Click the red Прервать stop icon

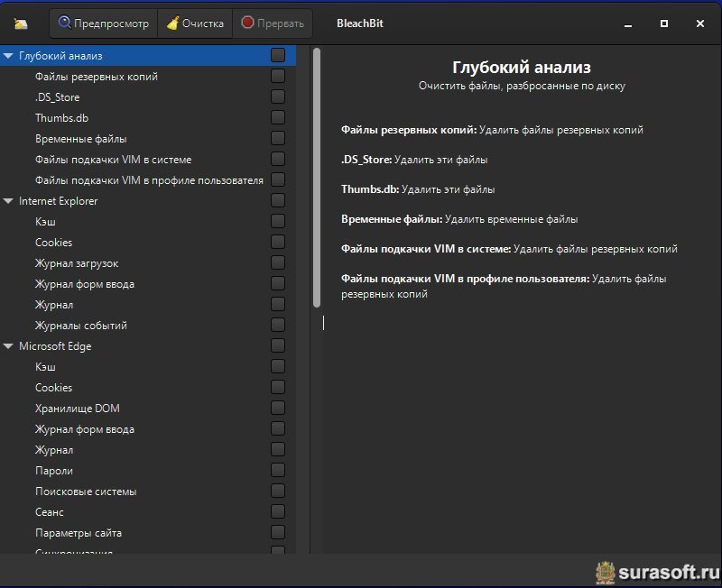pos(247,23)
